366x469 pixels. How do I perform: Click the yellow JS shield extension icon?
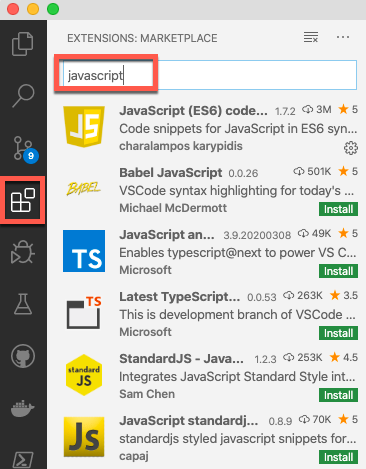(x=84, y=127)
